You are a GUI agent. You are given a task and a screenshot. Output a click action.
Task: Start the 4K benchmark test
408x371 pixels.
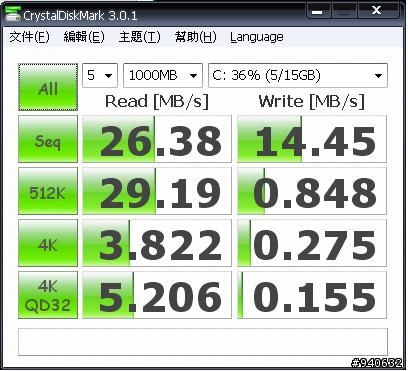pyautogui.click(x=48, y=243)
